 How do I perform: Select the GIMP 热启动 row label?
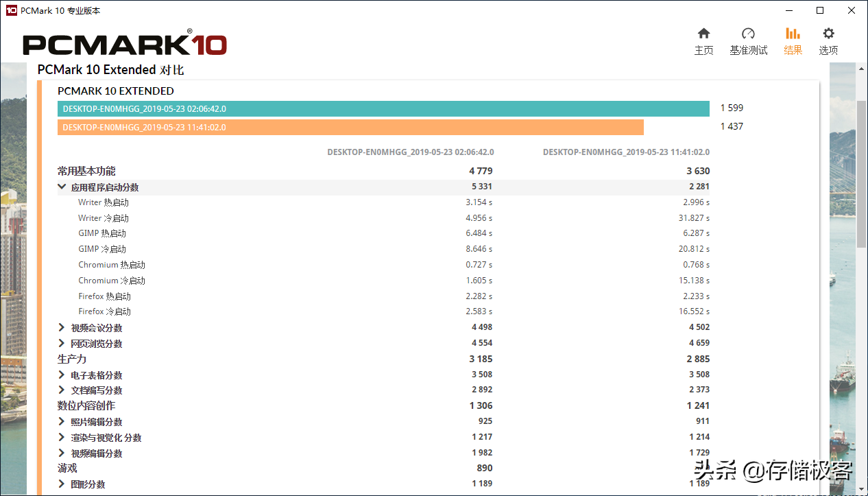[x=102, y=233]
